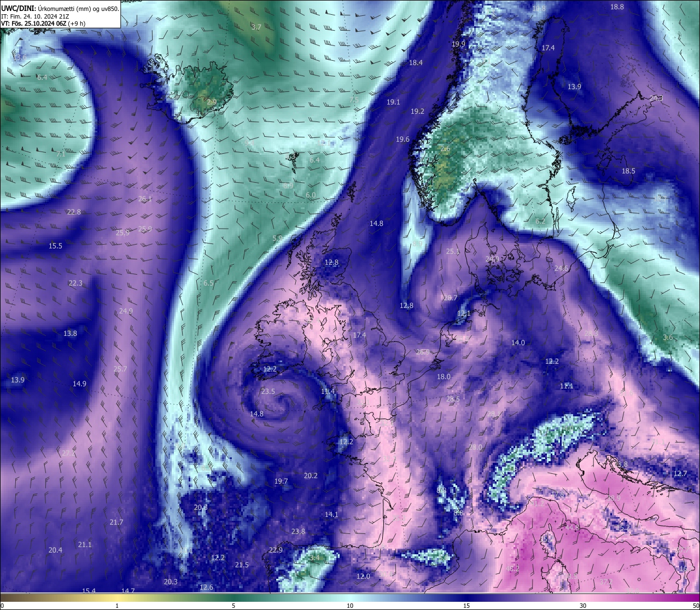This screenshot has height=610, width=700.
Task: Select the 14.7 value at bottom left
Action: pyautogui.click(x=128, y=591)
